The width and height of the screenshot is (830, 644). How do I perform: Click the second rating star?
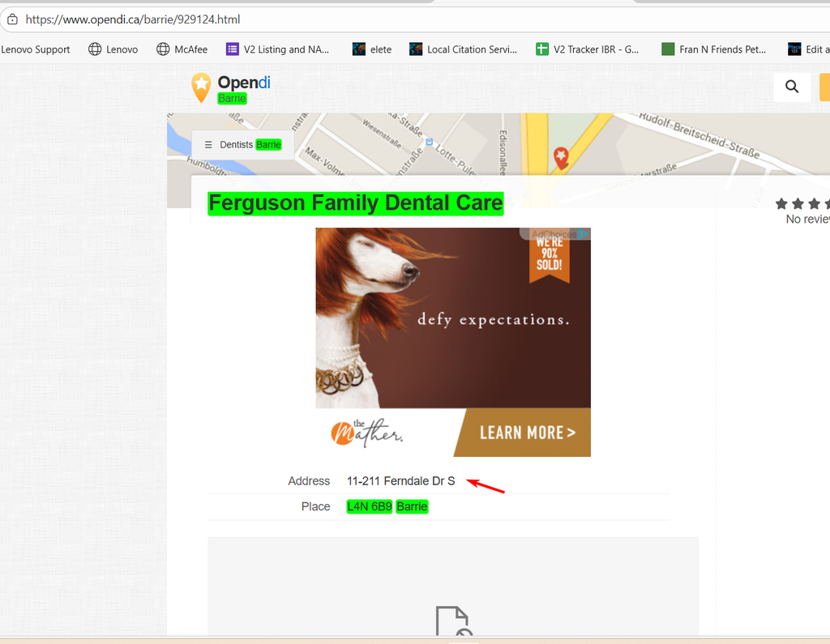click(798, 203)
